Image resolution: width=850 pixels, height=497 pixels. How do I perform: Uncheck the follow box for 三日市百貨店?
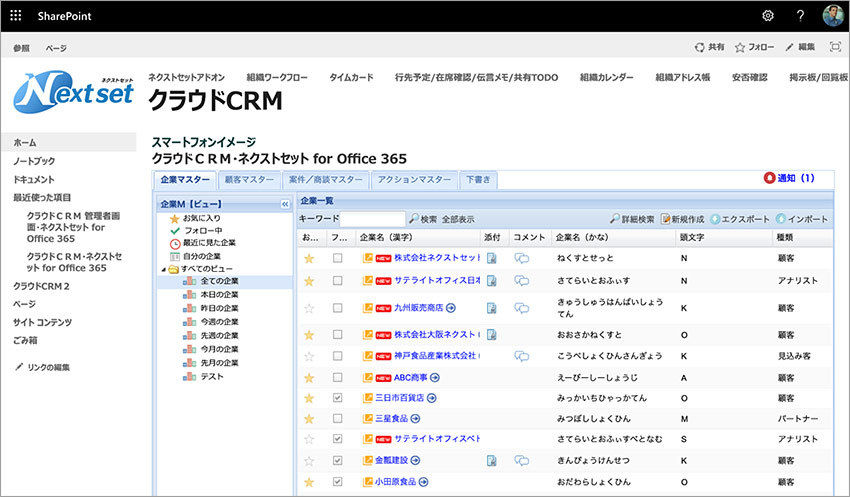click(337, 398)
